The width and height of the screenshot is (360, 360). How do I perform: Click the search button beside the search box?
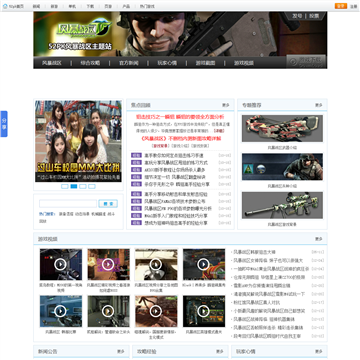point(108,204)
